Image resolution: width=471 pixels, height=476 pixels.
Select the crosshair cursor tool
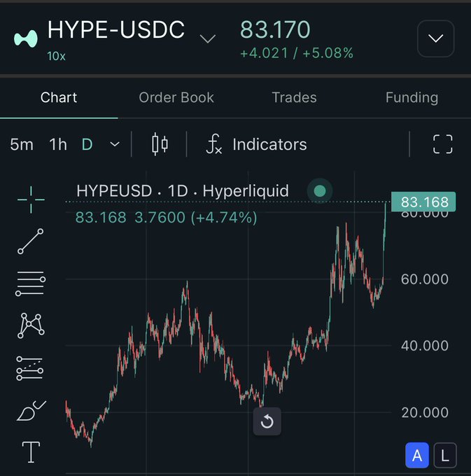[x=31, y=199]
